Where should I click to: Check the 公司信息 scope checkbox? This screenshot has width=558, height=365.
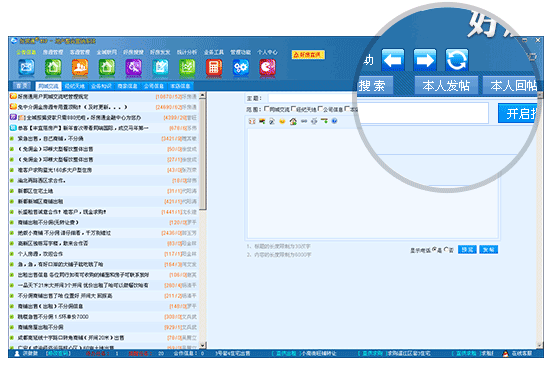(320, 109)
